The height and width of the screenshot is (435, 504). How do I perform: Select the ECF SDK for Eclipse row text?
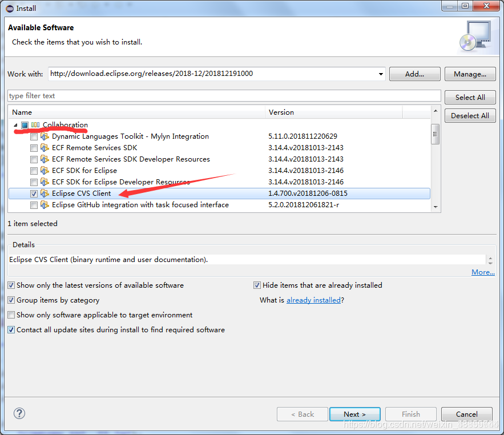click(84, 171)
